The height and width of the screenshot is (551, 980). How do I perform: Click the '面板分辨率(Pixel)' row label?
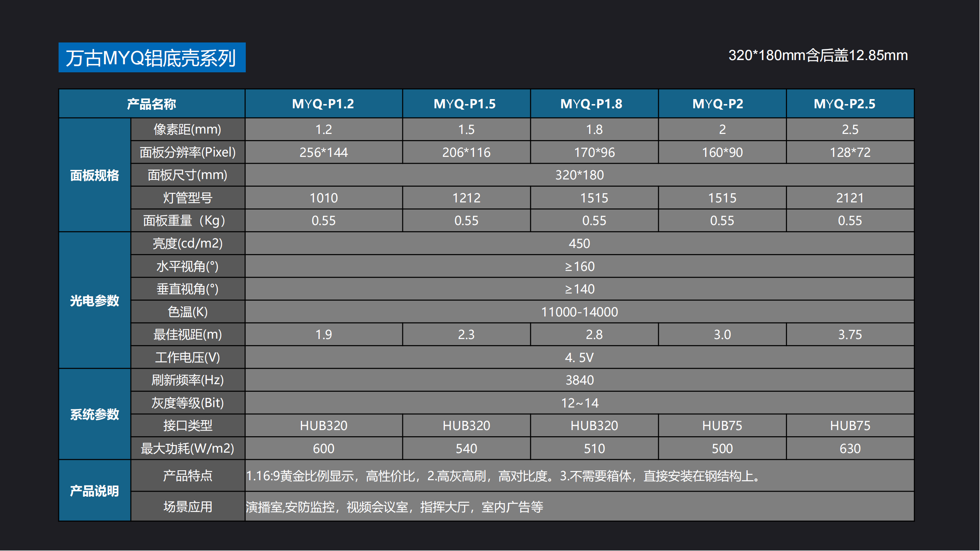coord(188,152)
